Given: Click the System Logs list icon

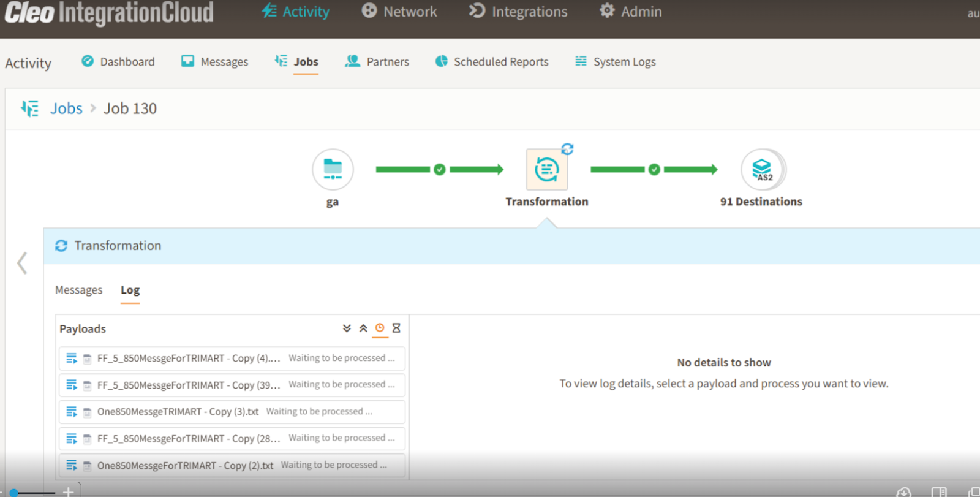Looking at the screenshot, I should [581, 61].
